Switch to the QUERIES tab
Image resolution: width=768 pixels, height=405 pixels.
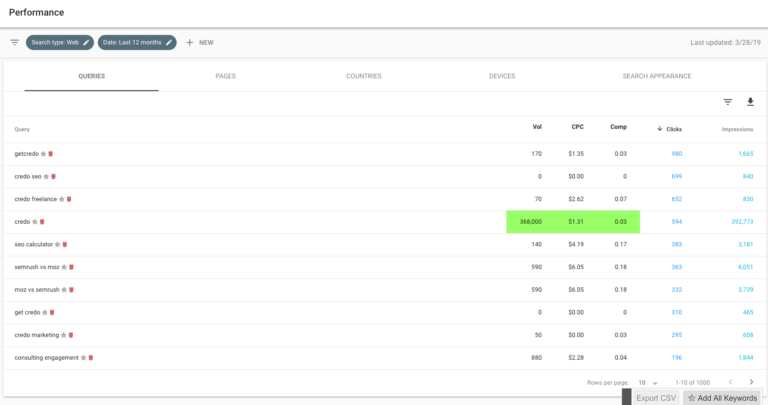tap(92, 76)
